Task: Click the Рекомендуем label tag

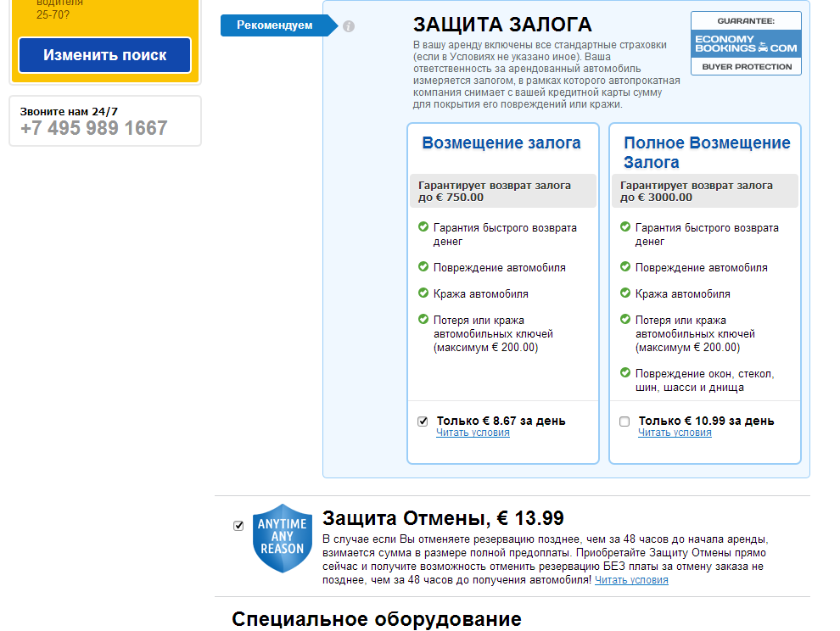Action: [x=278, y=25]
